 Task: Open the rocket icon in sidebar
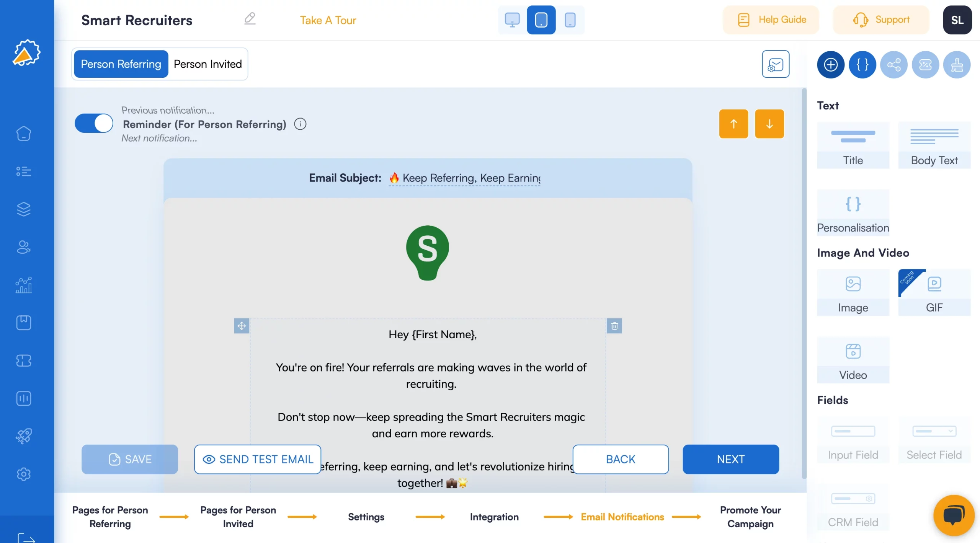tap(24, 436)
